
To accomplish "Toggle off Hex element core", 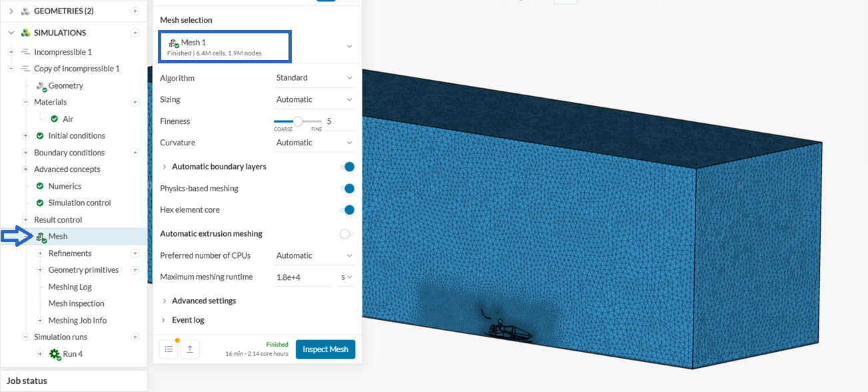I will (346, 210).
